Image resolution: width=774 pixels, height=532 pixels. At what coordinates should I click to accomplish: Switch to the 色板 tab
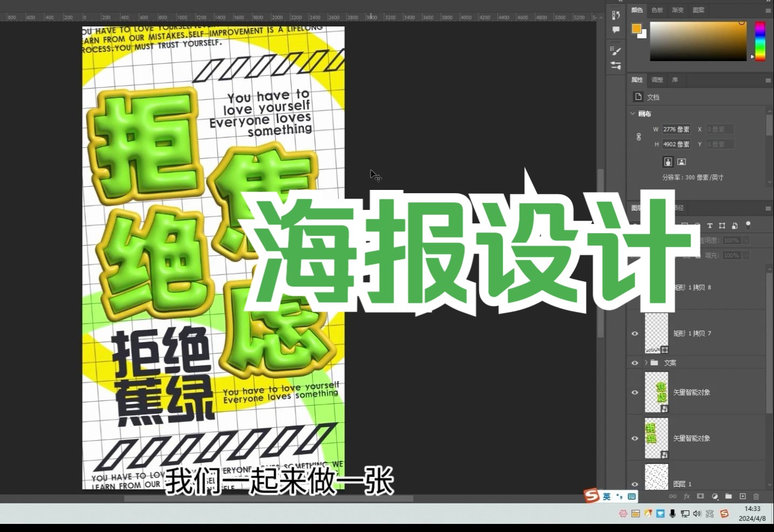click(x=657, y=10)
